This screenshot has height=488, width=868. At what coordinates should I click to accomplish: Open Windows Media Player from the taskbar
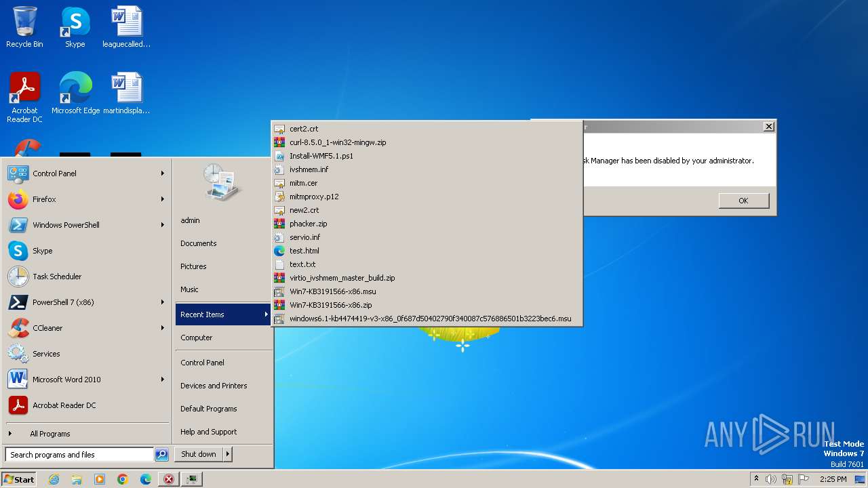click(100, 479)
